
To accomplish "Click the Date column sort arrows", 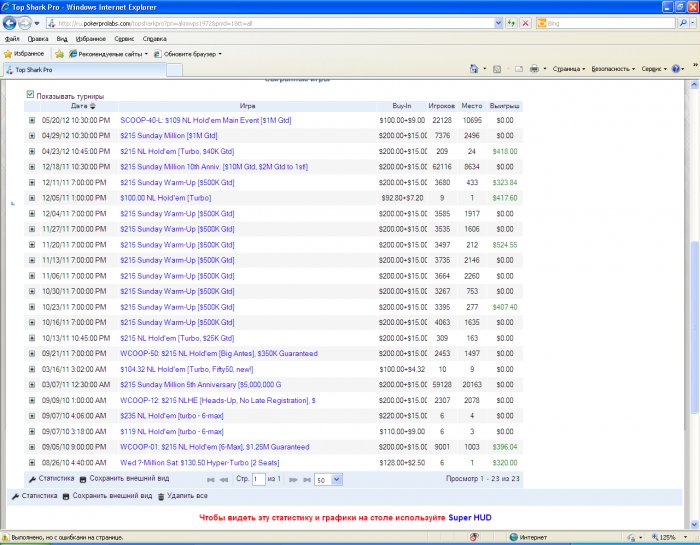I will tap(92, 106).
